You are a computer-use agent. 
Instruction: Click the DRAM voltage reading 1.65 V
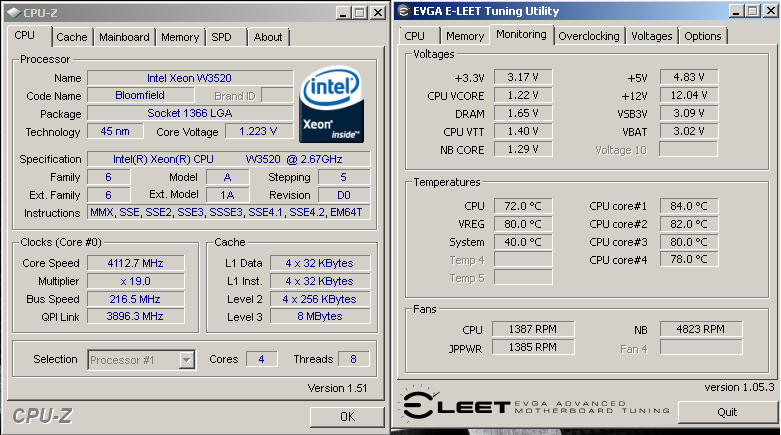click(523, 113)
